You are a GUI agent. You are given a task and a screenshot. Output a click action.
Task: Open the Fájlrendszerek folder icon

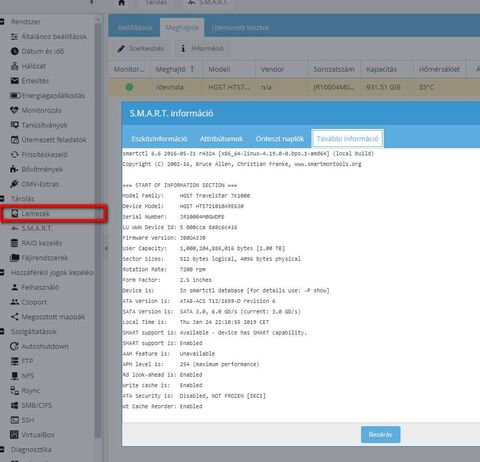pyautogui.click(x=14, y=258)
